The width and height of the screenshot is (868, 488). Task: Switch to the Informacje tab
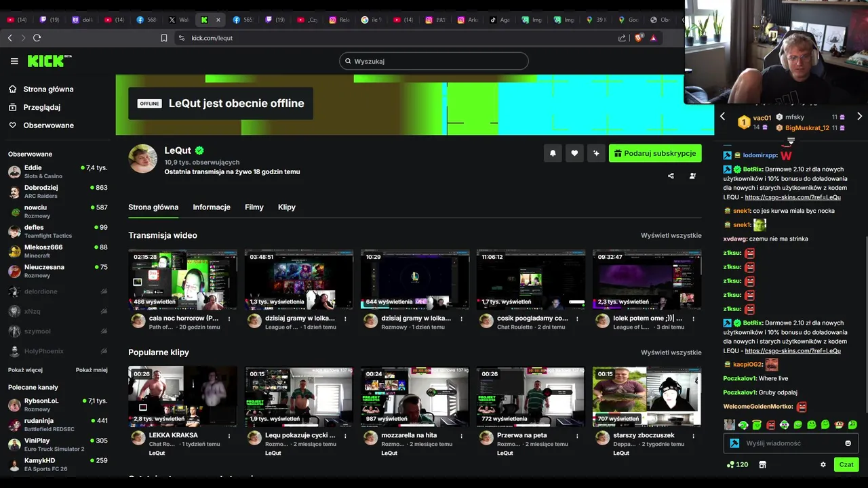pos(212,207)
